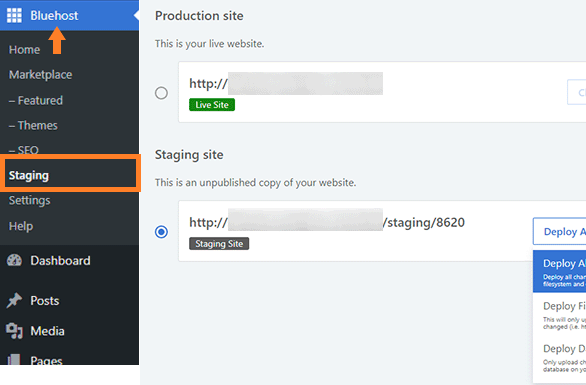Open the Marketplace menu item

click(40, 75)
